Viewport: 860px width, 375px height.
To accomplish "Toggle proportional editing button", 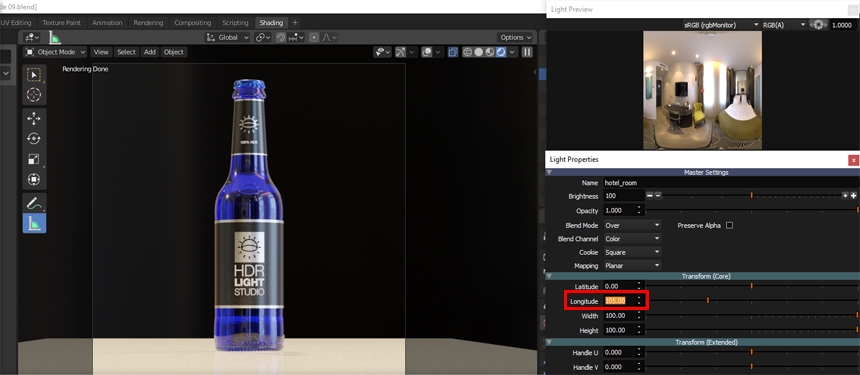I will coord(314,37).
